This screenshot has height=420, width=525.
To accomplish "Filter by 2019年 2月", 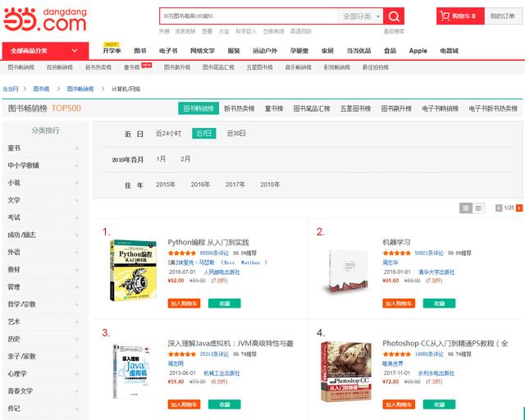I will coord(185,159).
